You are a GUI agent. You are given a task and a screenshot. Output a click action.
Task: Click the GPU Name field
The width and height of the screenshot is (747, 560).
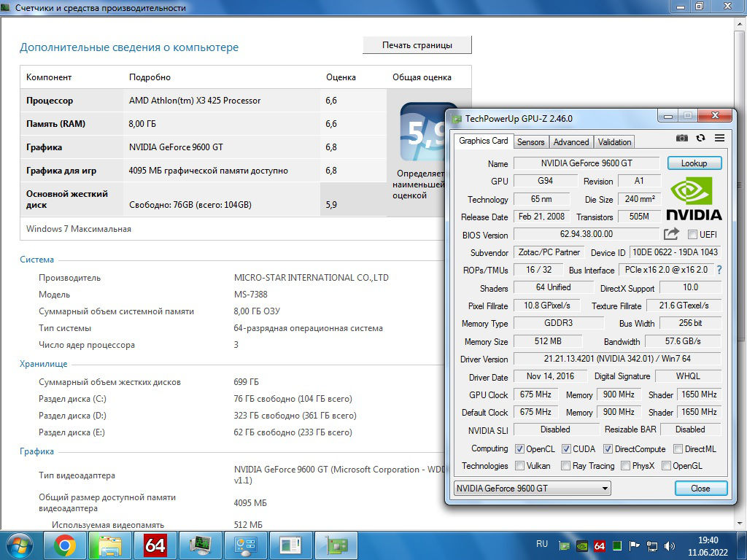(x=587, y=163)
